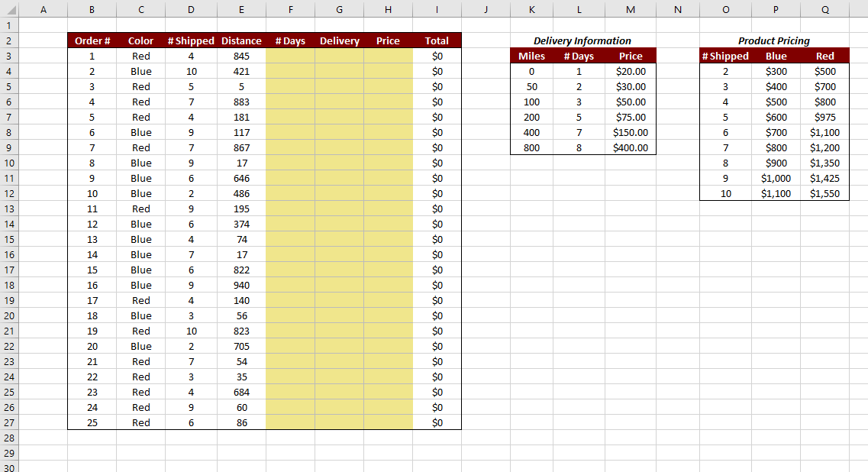Viewport: 868px width, 472px height.
Task: Select the $0 total for order 25
Action: 437,422
